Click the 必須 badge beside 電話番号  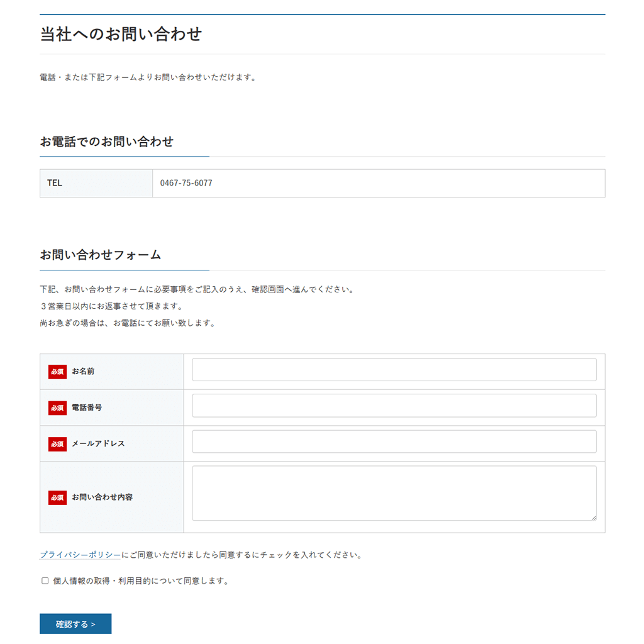(x=57, y=408)
